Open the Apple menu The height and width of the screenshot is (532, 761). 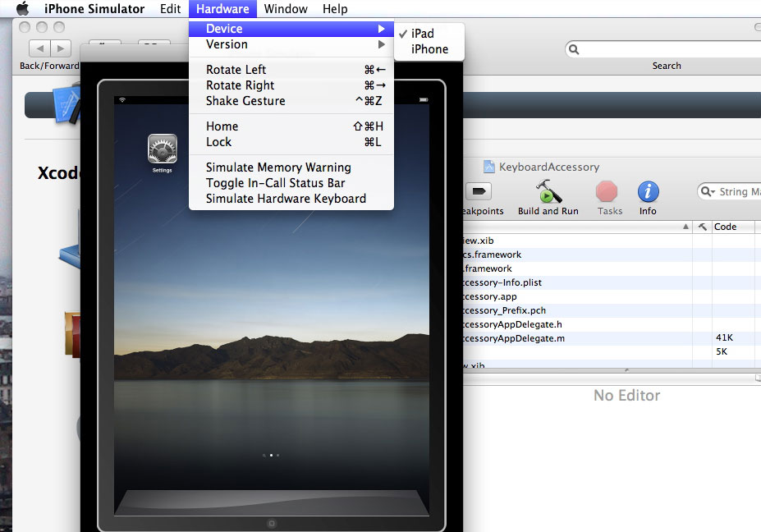[22, 9]
